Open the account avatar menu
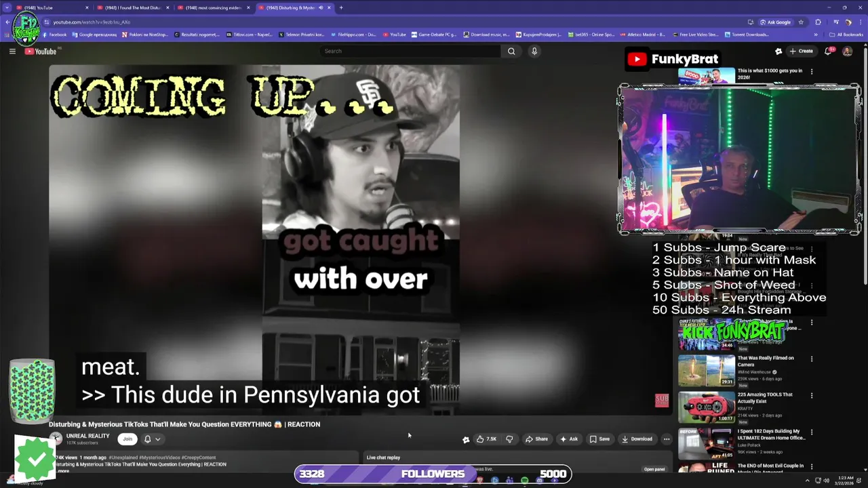 [847, 51]
